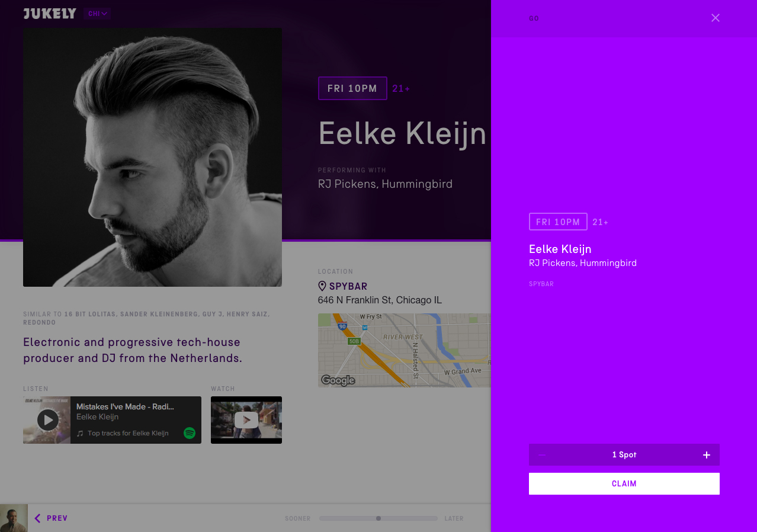Viewport: 757px width, 532px height.
Task: Click the previous artist thumbnail
Action: (14, 518)
